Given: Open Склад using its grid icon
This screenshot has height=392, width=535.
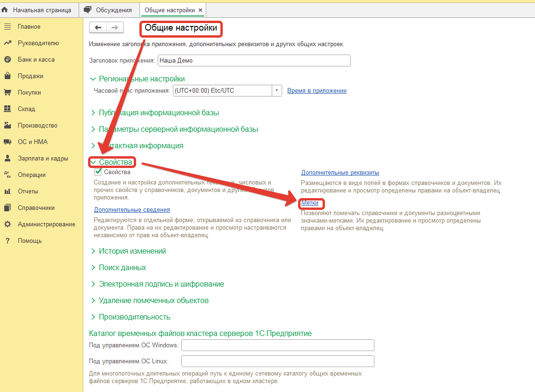Looking at the screenshot, I should pos(8,109).
